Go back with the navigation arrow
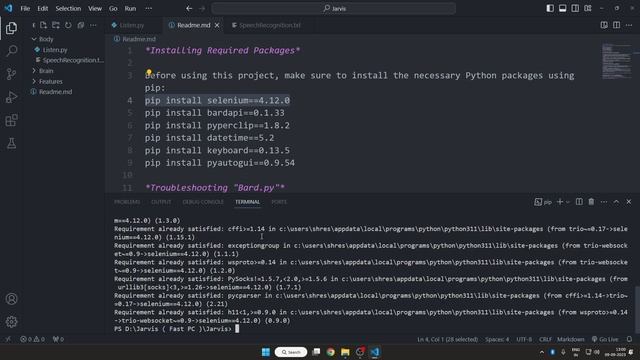Viewport: 640px width, 360px height. [x=189, y=8]
